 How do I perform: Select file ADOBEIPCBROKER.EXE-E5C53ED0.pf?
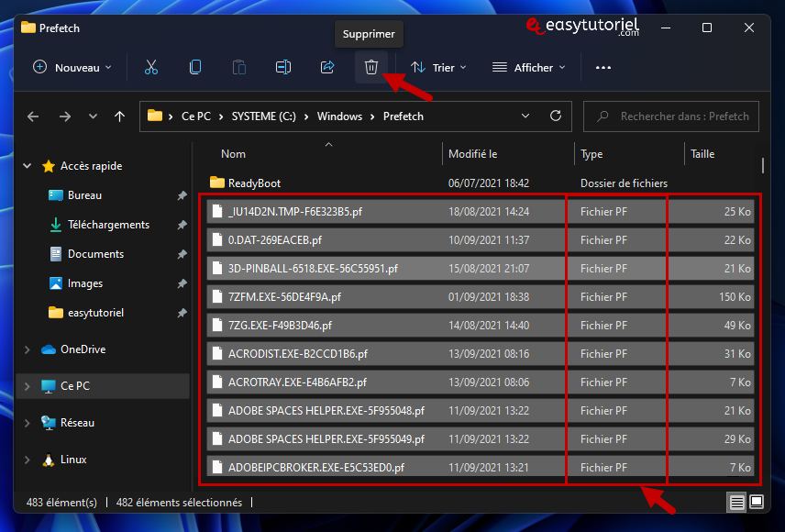pos(481,467)
